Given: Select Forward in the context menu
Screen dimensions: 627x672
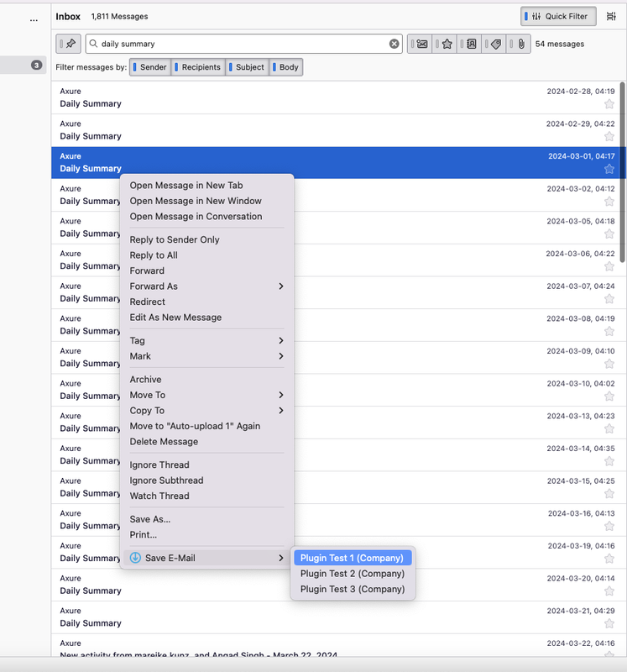Looking at the screenshot, I should tap(206, 270).
